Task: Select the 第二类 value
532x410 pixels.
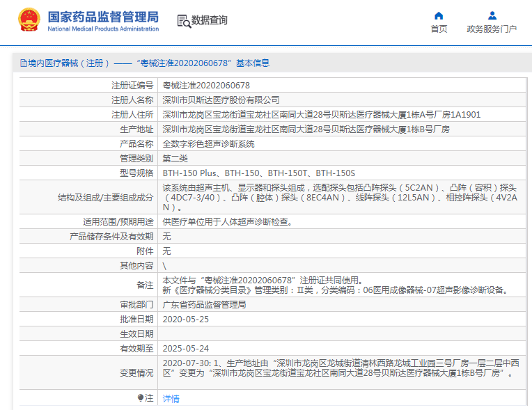Action: coord(175,159)
